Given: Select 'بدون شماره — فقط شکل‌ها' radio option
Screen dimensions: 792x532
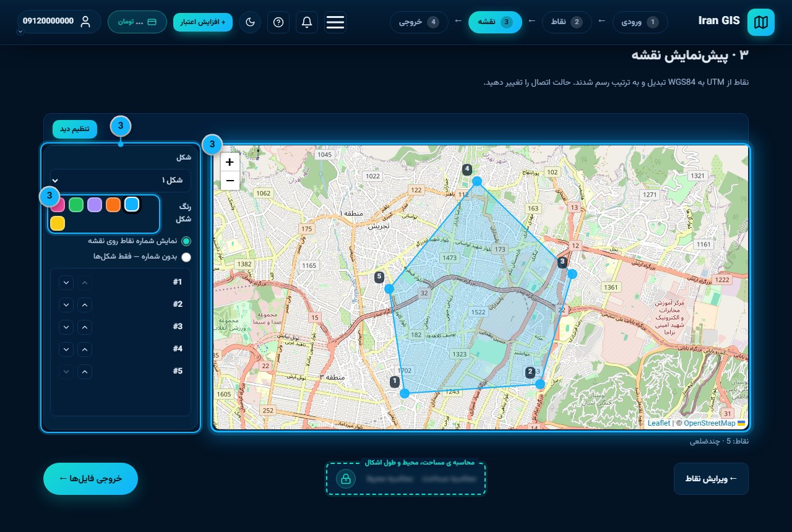Looking at the screenshot, I should coord(186,256).
